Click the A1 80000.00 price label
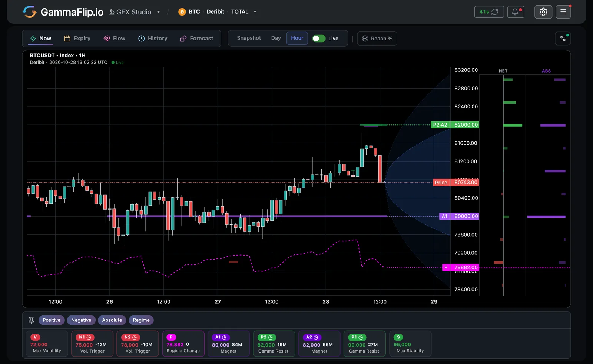The height and width of the screenshot is (364, 593). coord(459,216)
